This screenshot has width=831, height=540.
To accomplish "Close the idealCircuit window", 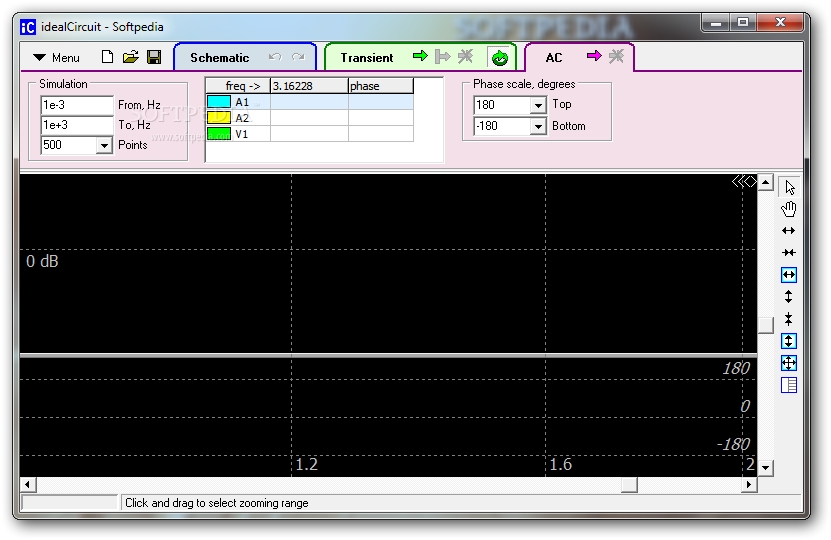I will click(780, 22).
